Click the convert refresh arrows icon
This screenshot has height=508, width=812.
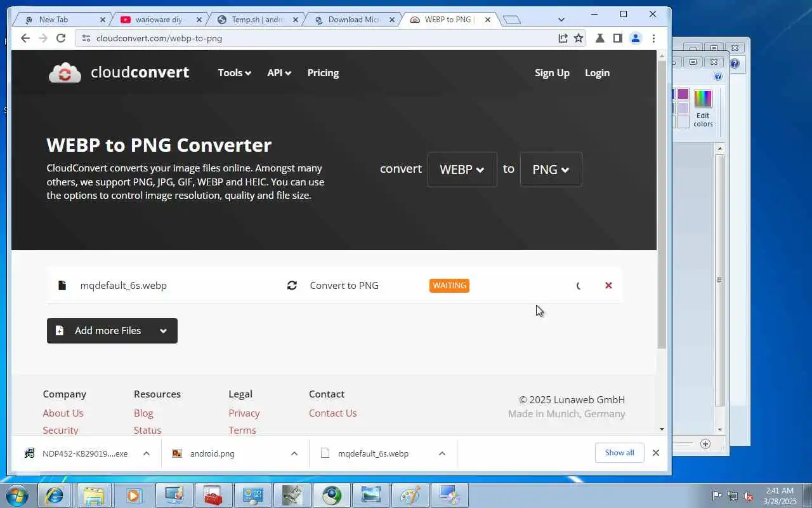coord(292,286)
